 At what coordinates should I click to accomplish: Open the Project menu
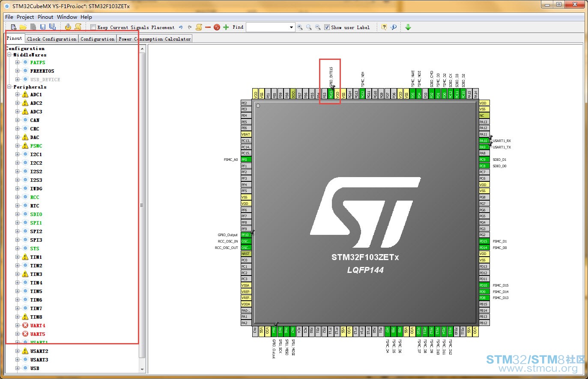pos(25,17)
